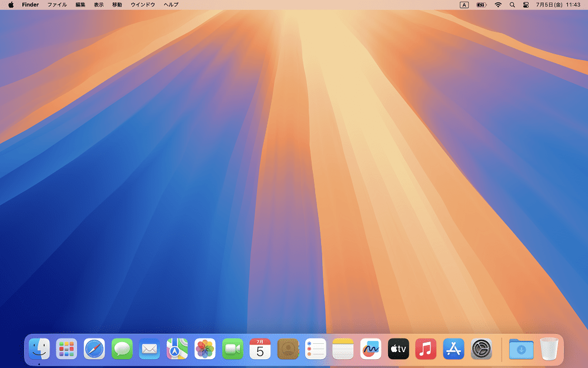The width and height of the screenshot is (588, 368).
Task: Show battery status in menu bar
Action: coord(482,5)
